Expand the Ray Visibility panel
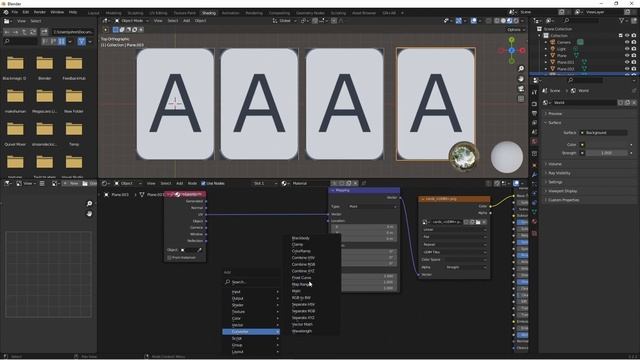The height and width of the screenshot is (360, 640). [x=559, y=173]
